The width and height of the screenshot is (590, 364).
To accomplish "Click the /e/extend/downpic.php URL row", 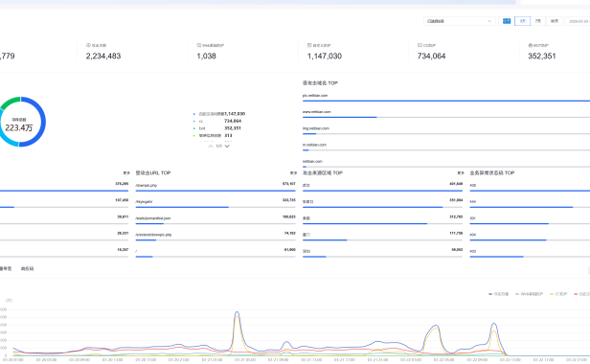I will tap(216, 237).
